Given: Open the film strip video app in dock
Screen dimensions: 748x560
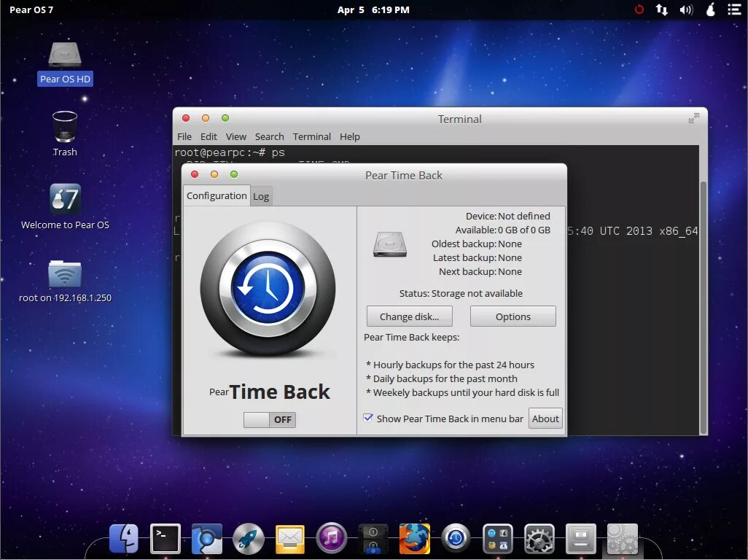Looking at the screenshot, I should [373, 539].
